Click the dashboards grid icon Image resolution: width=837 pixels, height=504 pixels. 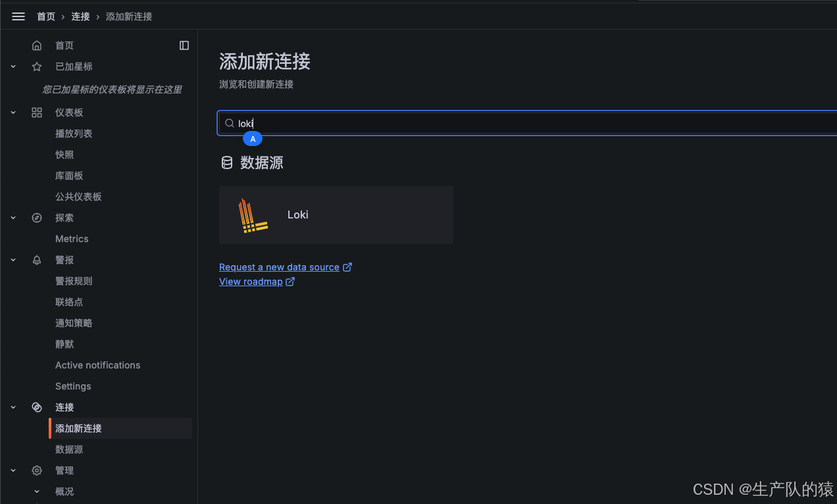point(37,113)
